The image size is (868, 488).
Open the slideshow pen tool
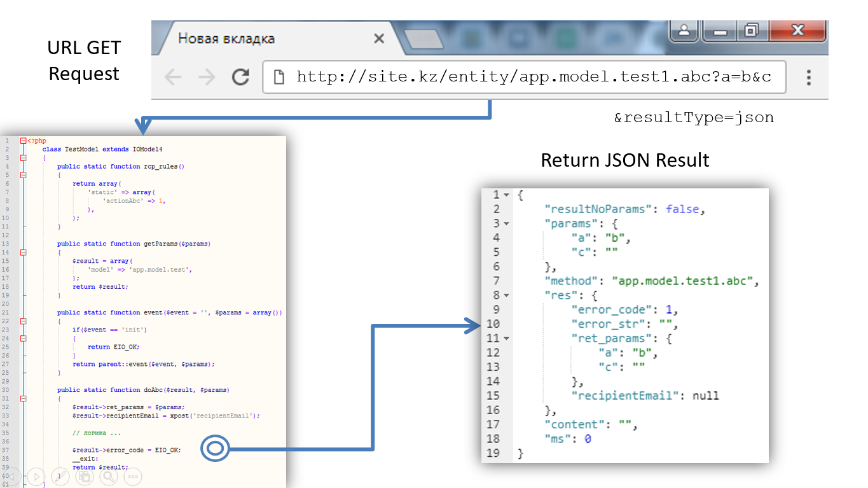tap(60, 475)
